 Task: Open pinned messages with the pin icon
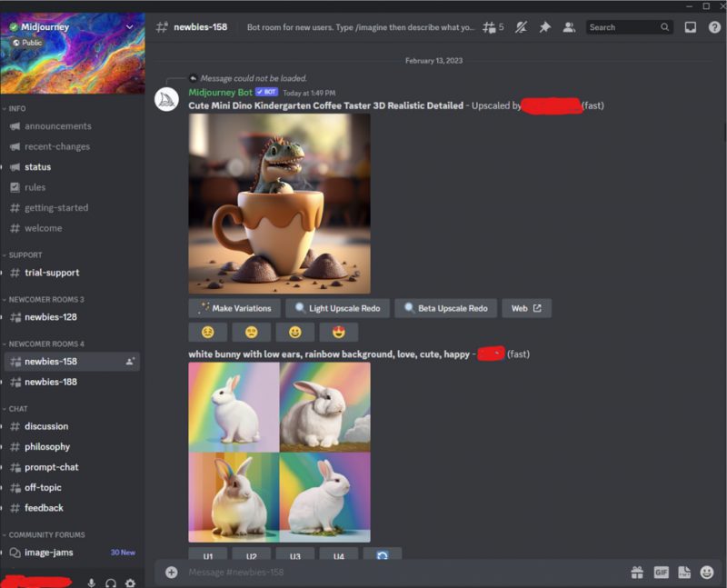[x=544, y=27]
